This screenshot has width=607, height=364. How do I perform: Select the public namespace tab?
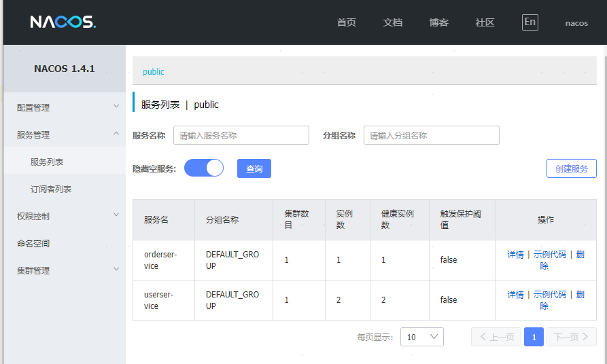pyautogui.click(x=154, y=71)
